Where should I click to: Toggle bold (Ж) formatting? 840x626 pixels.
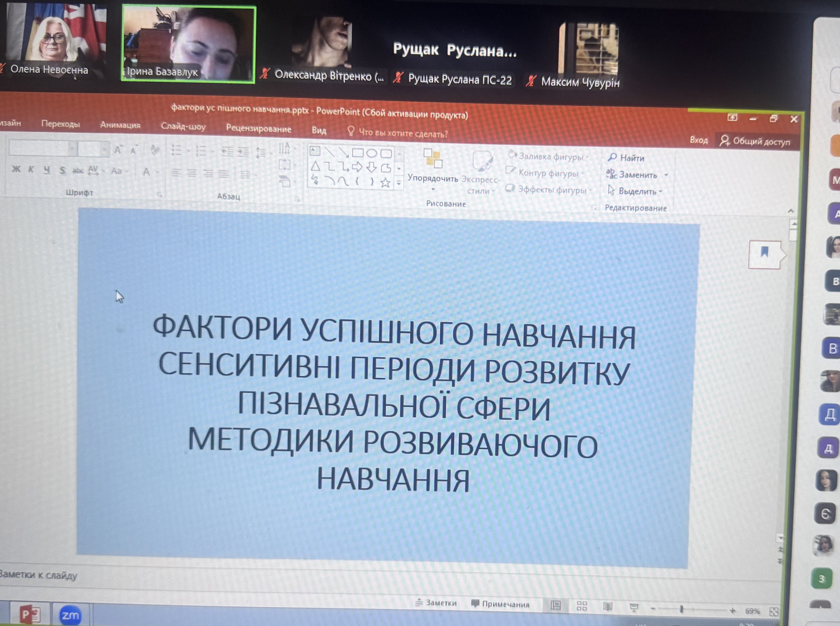coord(16,169)
